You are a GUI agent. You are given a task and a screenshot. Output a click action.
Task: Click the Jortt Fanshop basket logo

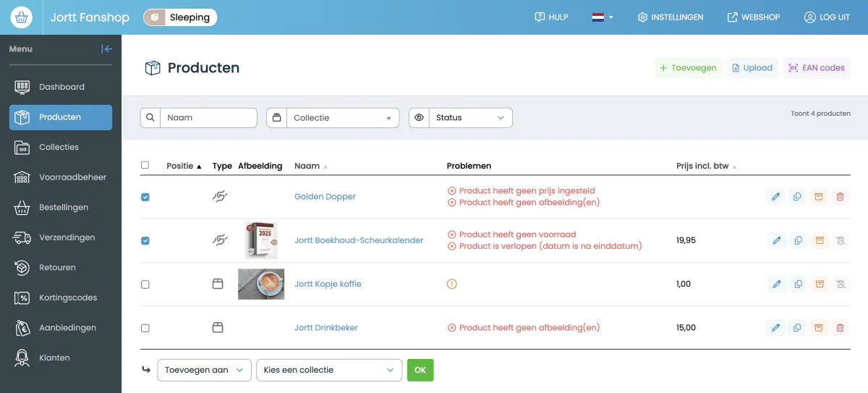[x=21, y=17]
